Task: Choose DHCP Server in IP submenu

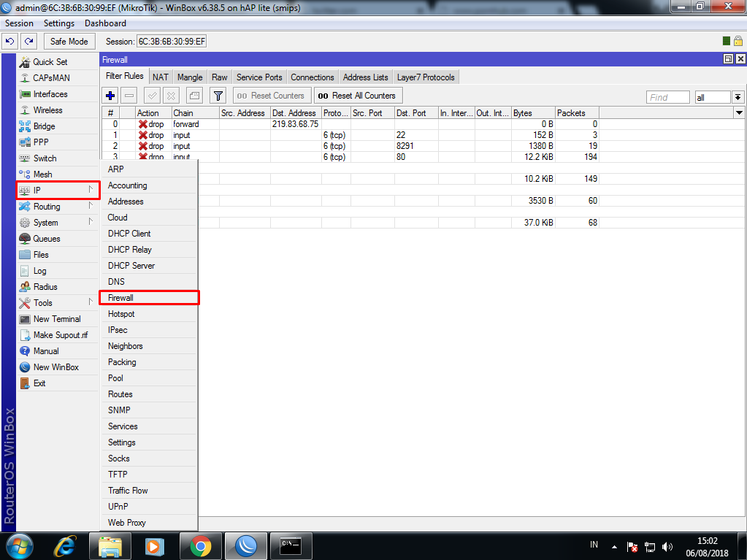Action: coord(149,266)
